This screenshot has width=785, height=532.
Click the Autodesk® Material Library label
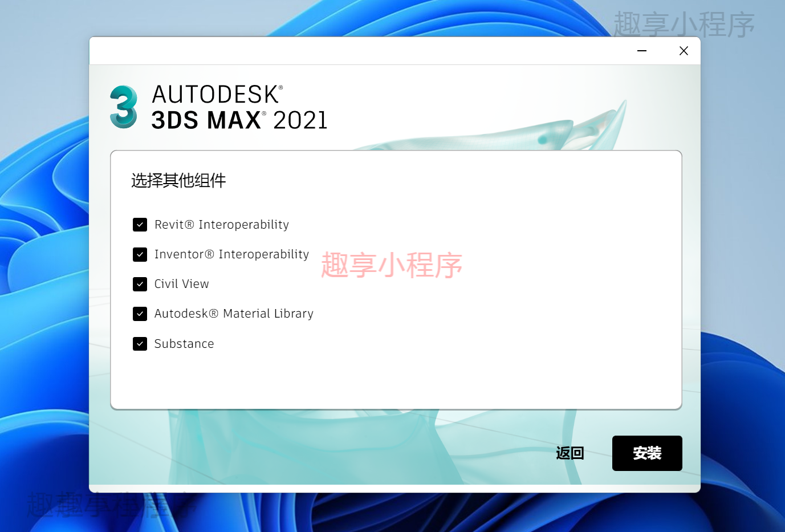[x=234, y=314]
